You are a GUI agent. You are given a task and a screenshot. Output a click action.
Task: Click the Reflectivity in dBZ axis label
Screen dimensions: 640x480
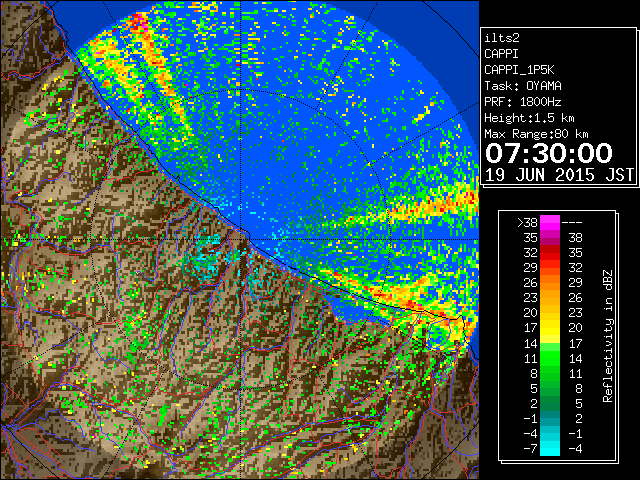point(608,336)
